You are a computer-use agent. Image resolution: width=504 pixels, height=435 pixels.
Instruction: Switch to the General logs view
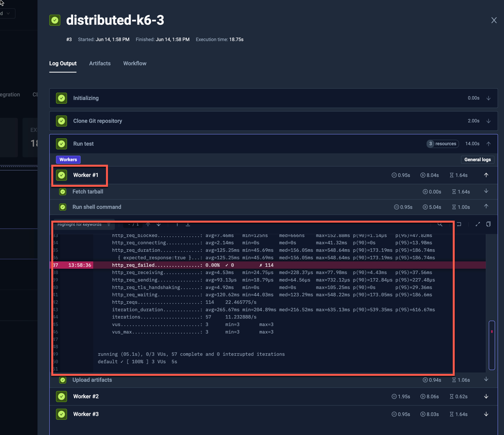point(477,160)
